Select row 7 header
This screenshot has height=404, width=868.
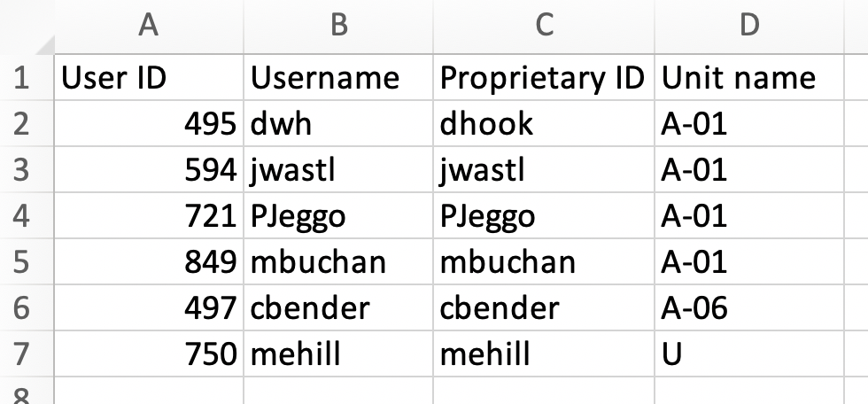pos(23,353)
